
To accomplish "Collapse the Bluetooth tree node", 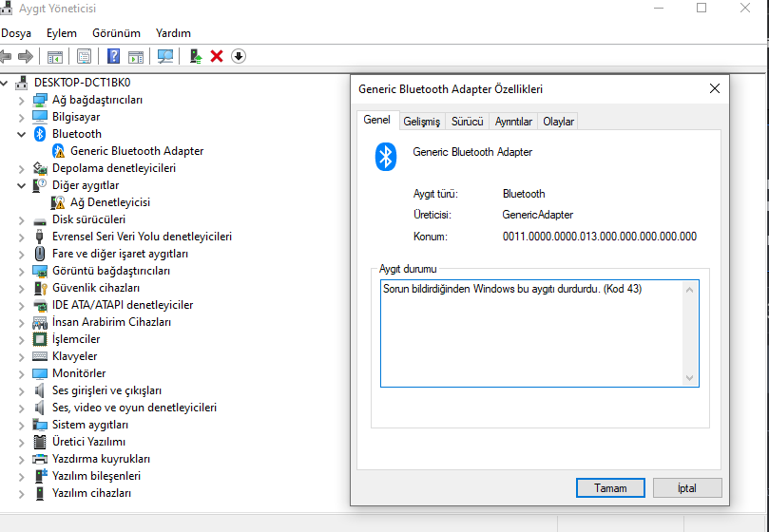I will (x=21, y=134).
